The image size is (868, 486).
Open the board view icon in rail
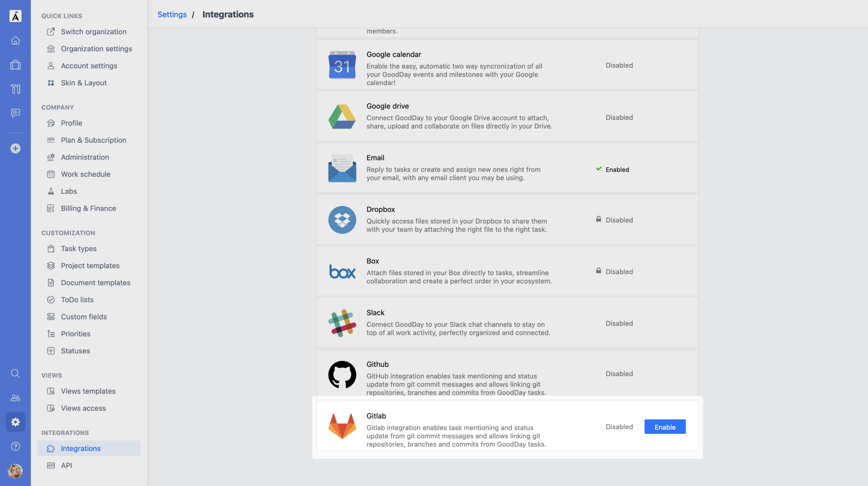click(16, 89)
